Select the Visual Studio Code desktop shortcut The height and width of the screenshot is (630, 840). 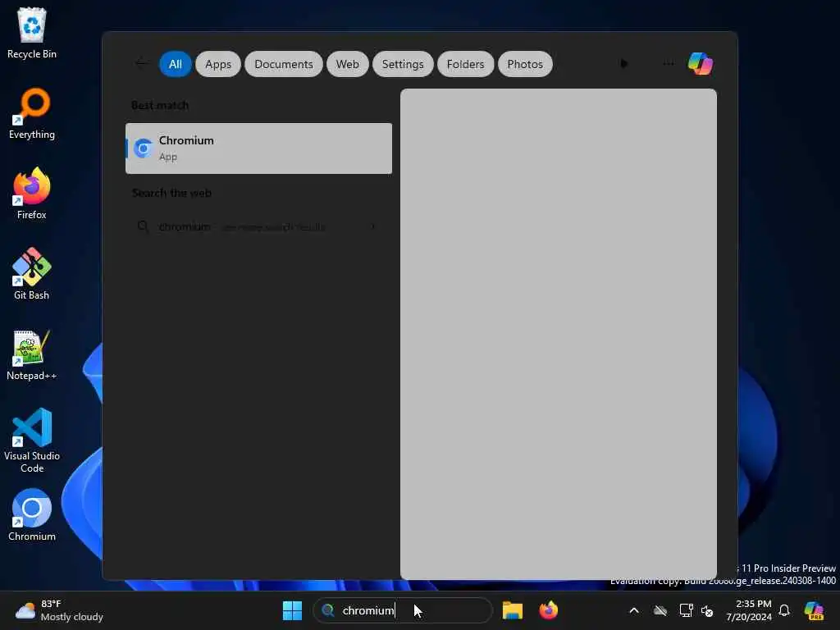coord(32,441)
